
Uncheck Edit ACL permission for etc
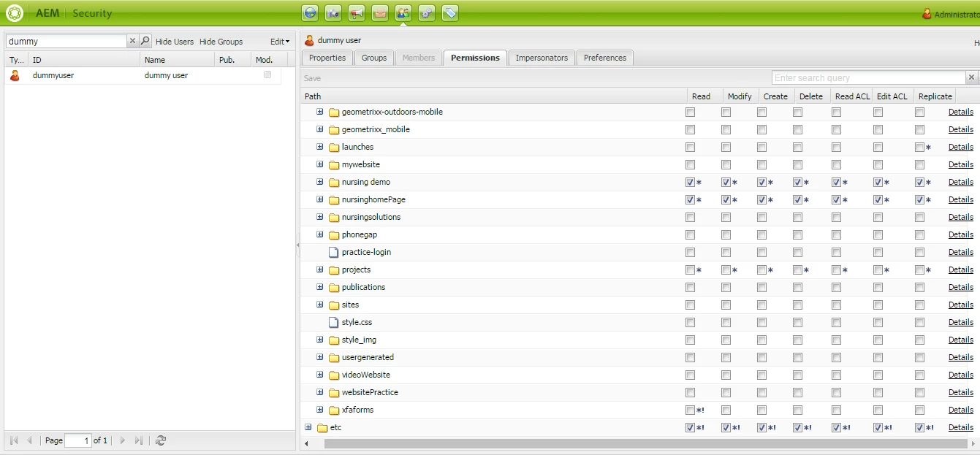tap(878, 427)
